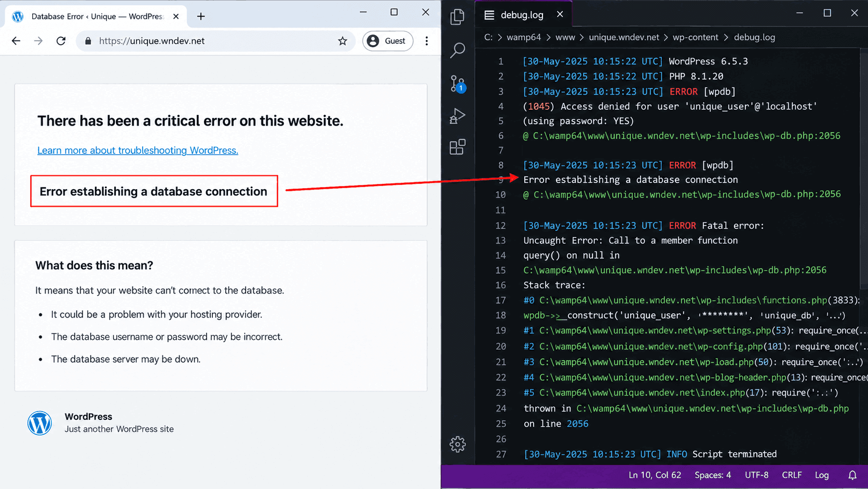Open the Explorer files icon in the editor sidebar
The image size is (868, 489).
point(457,17)
